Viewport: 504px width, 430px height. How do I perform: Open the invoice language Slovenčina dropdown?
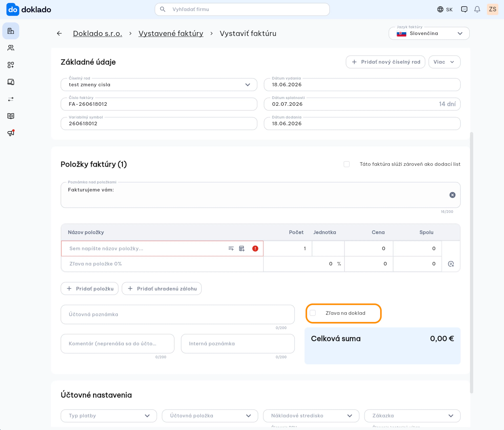429,33
